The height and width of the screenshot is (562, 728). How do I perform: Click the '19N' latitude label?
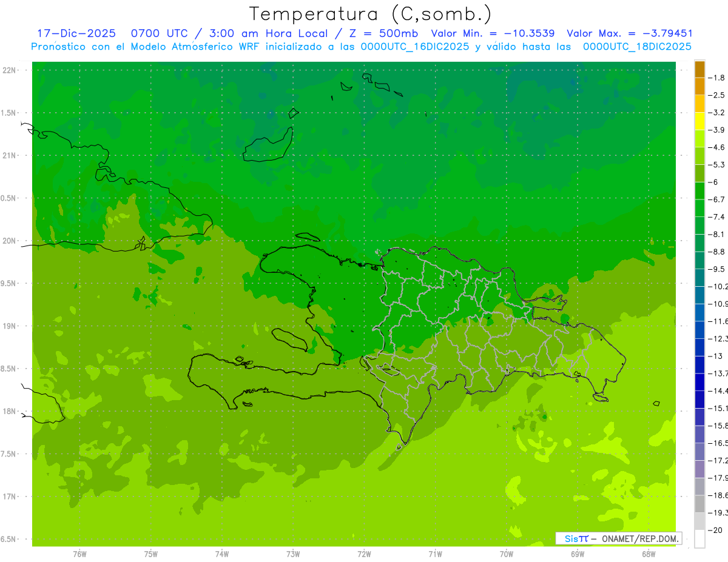[x=9, y=326]
